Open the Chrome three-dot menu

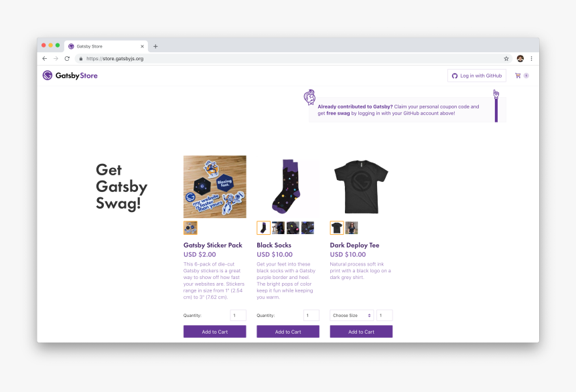tap(531, 59)
